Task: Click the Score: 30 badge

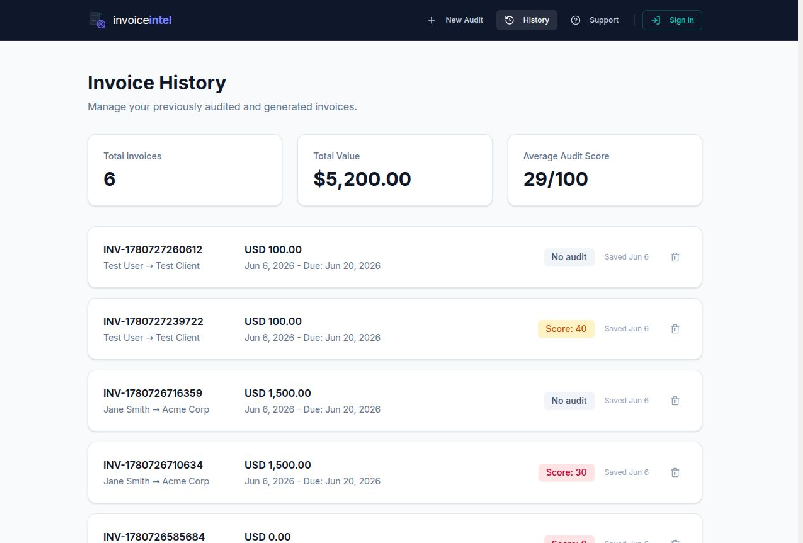Action: click(566, 472)
